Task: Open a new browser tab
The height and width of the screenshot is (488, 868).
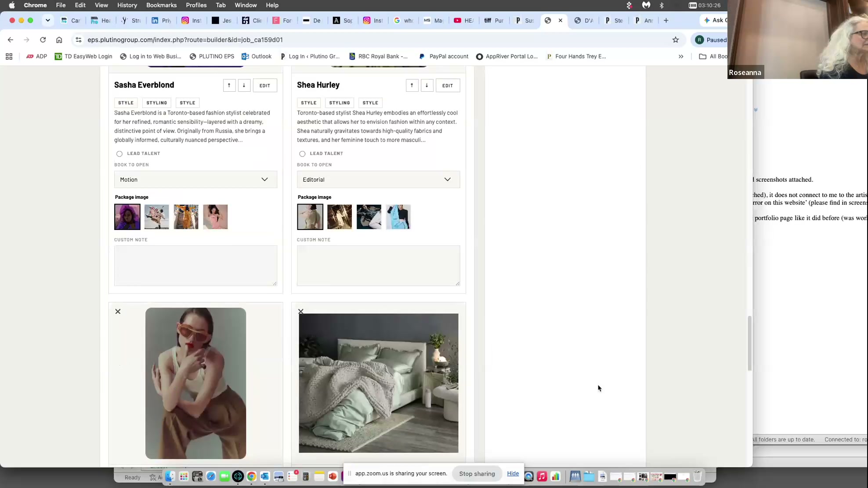Action: click(x=666, y=20)
